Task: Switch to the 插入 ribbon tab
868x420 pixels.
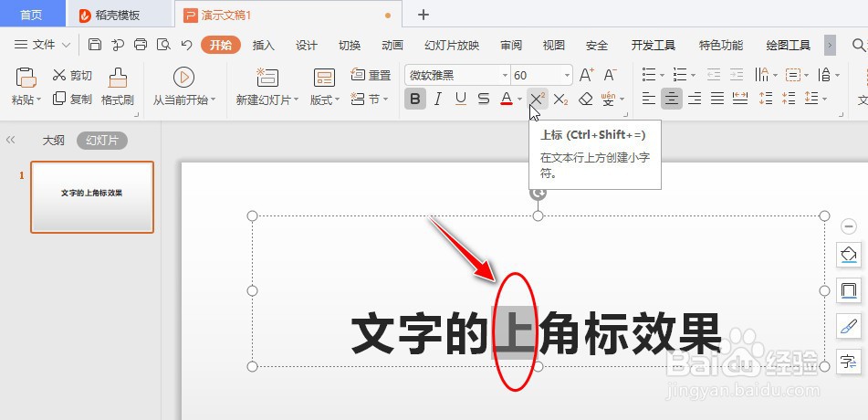Action: (x=264, y=45)
